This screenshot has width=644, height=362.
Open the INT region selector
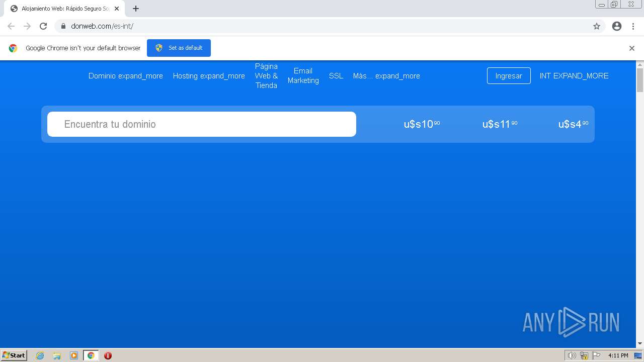point(574,76)
